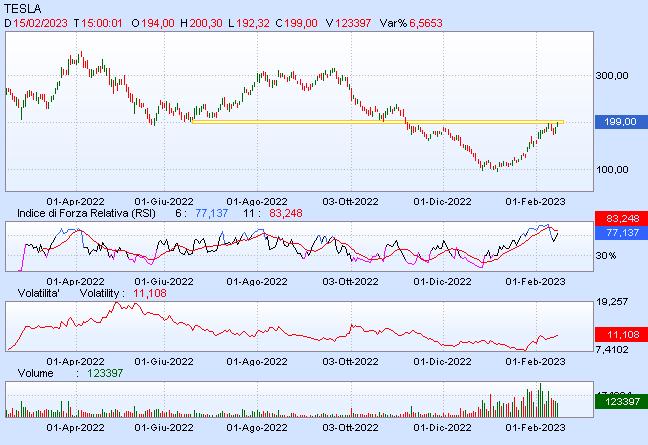The image size is (648, 445).
Task: Click the high price 200,30
Action: pos(206,23)
